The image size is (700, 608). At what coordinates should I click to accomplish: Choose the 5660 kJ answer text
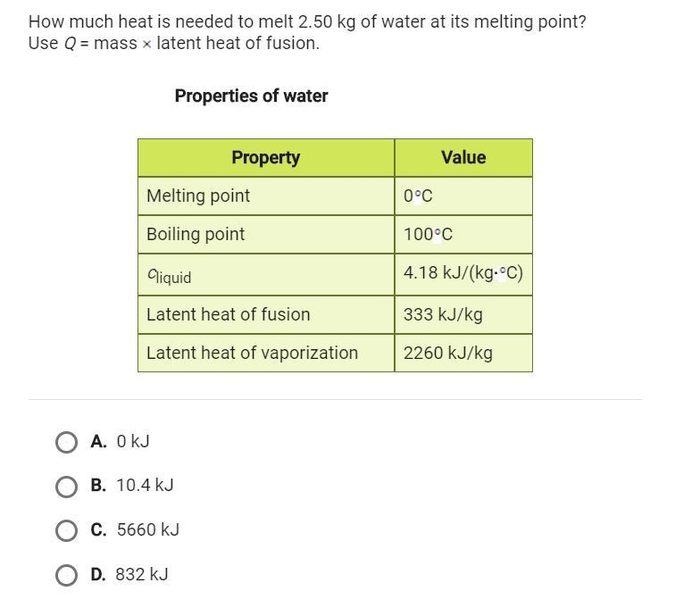(148, 530)
